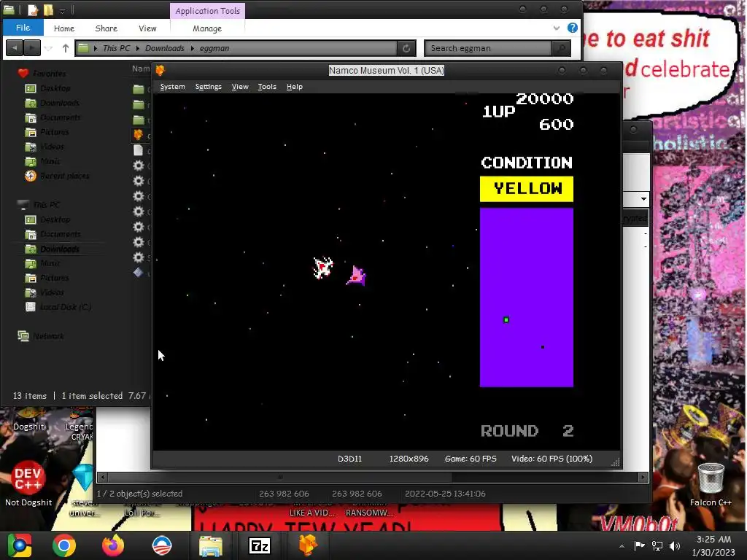Viewport: 747px width, 560px height.
Task: Open Dev-C++ 'Not Dogshit' desktop shortcut
Action: pyautogui.click(x=28, y=483)
